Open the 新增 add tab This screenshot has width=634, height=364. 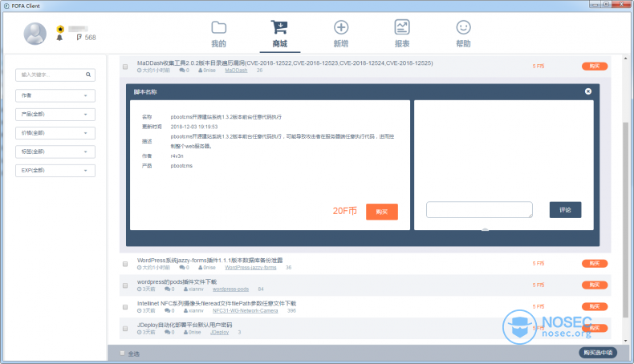click(341, 34)
